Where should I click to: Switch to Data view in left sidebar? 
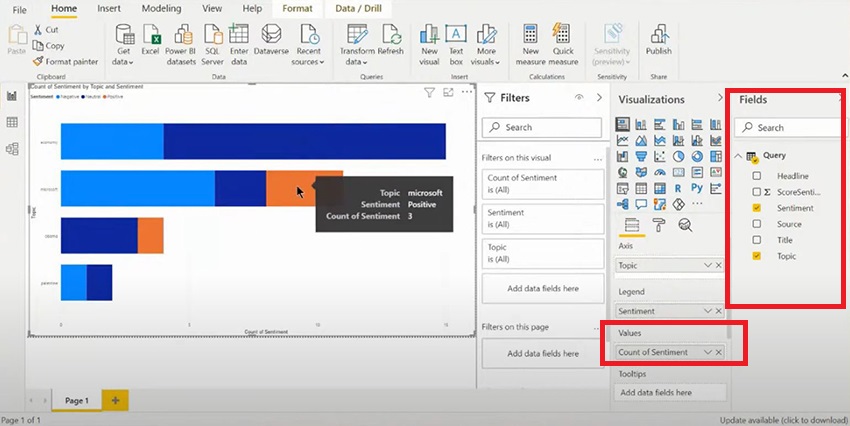click(12, 122)
